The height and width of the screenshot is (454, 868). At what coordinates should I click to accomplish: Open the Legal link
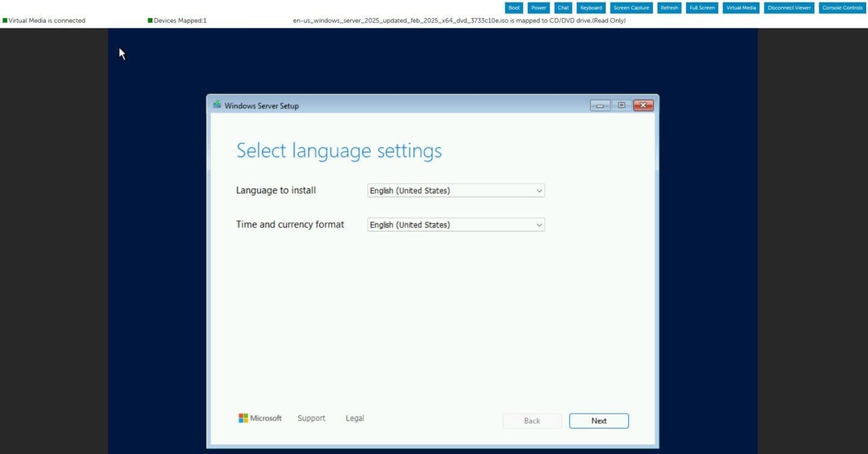(x=354, y=418)
